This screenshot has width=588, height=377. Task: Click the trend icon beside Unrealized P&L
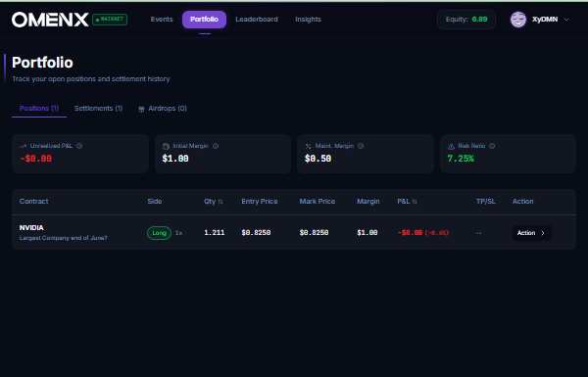pos(24,146)
